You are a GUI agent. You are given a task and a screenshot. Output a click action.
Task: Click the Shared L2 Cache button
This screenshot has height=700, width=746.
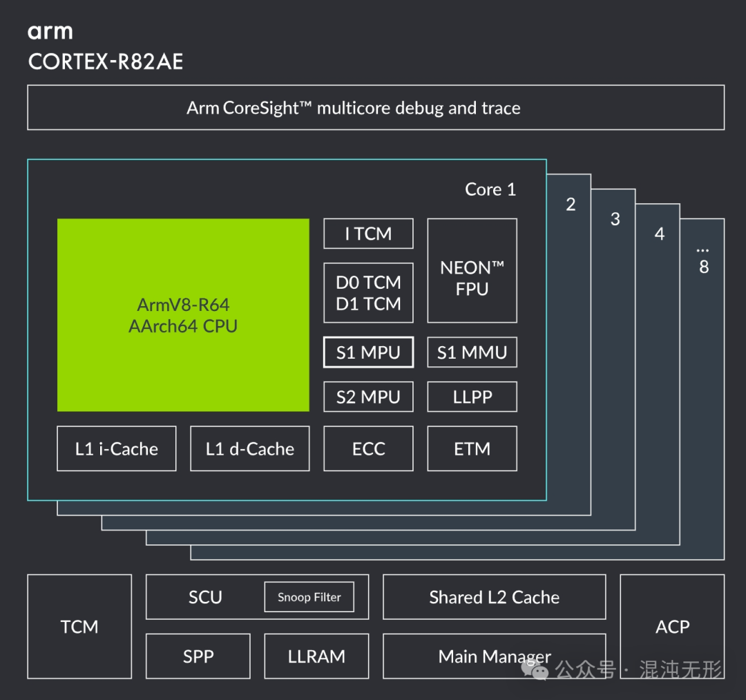[x=494, y=597]
